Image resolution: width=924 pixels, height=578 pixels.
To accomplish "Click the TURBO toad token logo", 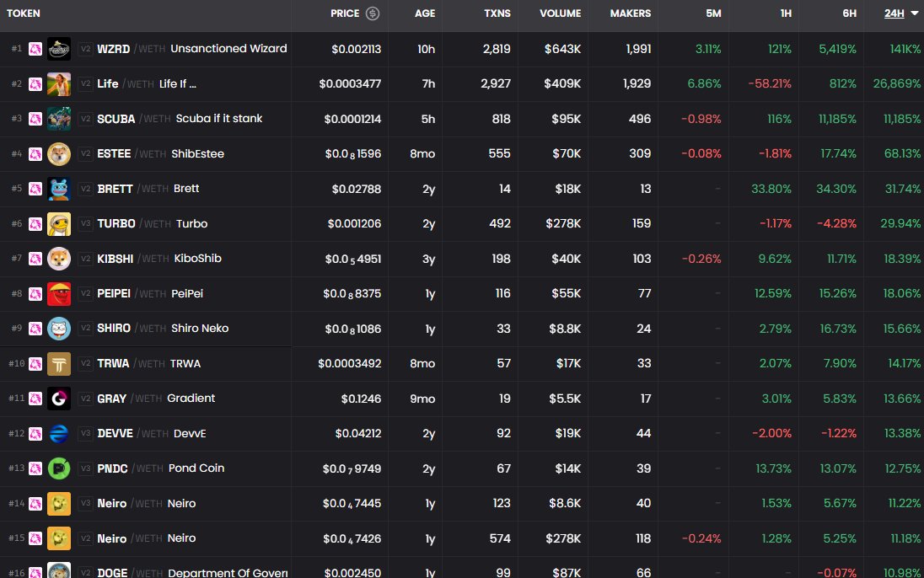I will tap(59, 224).
